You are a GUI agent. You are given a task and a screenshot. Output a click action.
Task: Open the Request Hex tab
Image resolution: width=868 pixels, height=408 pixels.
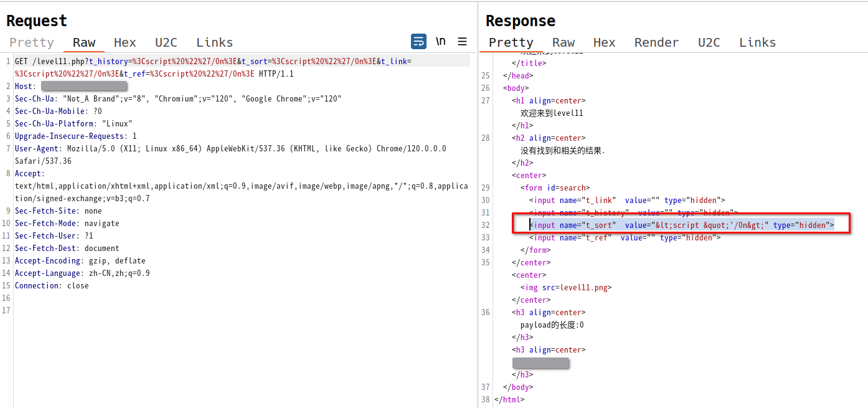coord(125,42)
